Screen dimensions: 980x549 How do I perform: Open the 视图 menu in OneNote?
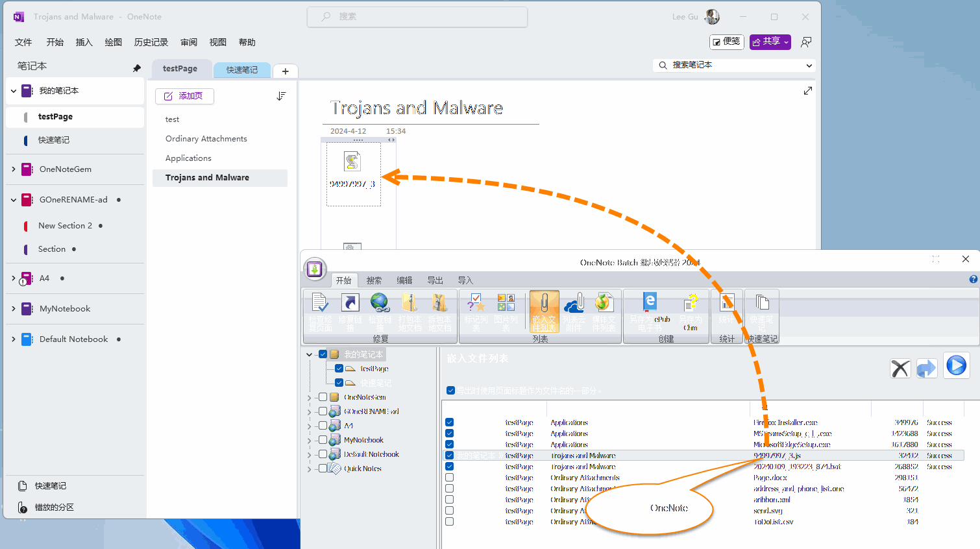(x=218, y=42)
